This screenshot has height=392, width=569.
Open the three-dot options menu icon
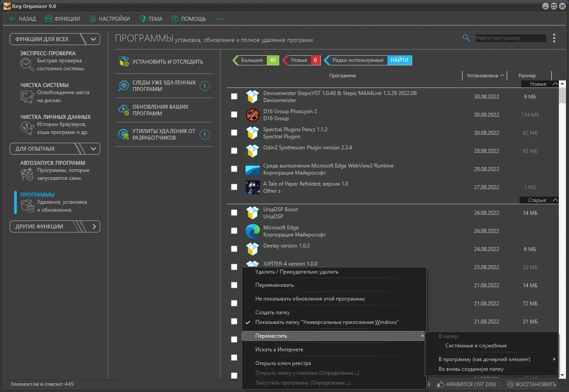[554, 38]
